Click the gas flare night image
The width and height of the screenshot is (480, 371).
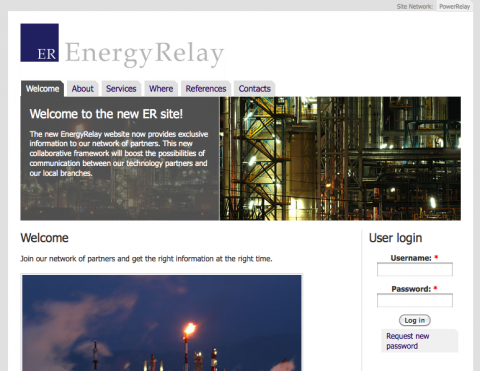[x=162, y=323]
